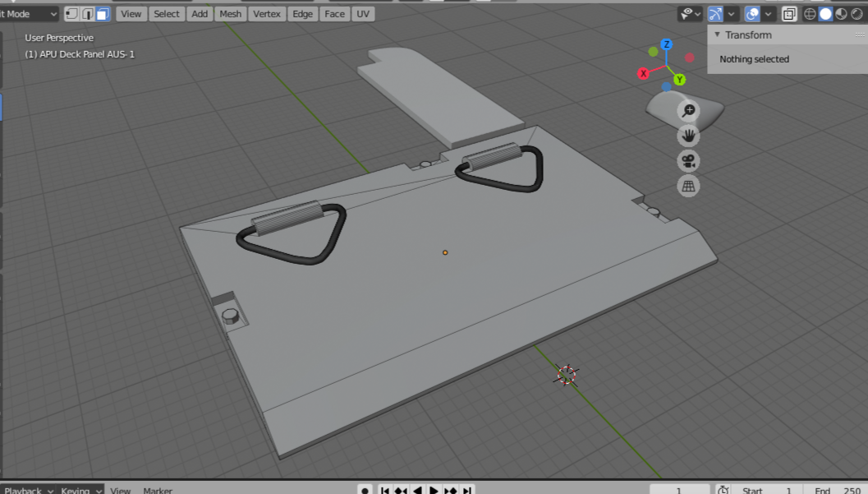The width and height of the screenshot is (868, 494).
Task: Click the Y axis on navigation gizmo
Action: [679, 80]
